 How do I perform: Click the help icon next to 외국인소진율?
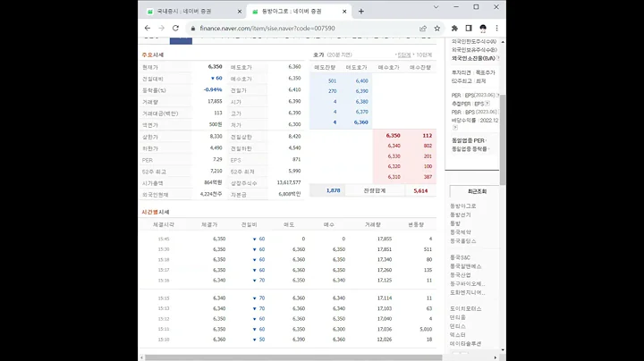click(x=498, y=58)
